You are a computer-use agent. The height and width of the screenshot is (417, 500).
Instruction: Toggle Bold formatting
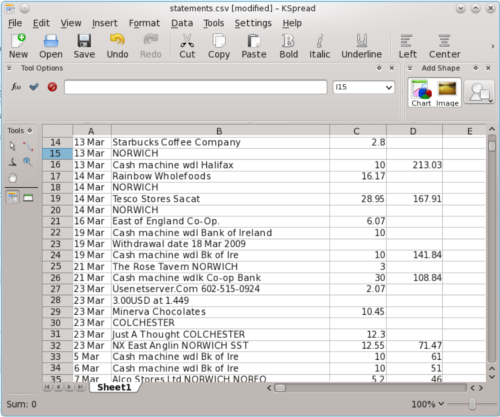coord(288,46)
